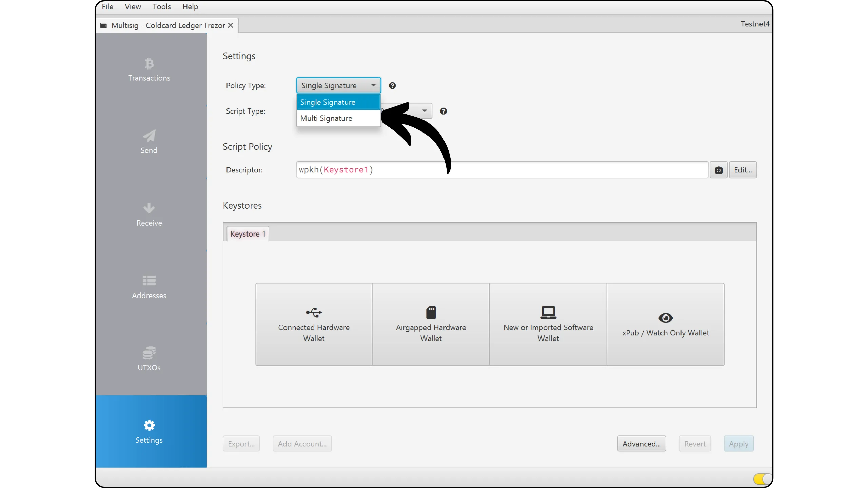The width and height of the screenshot is (868, 488).
Task: Toggle the server connection switch
Action: click(x=762, y=479)
